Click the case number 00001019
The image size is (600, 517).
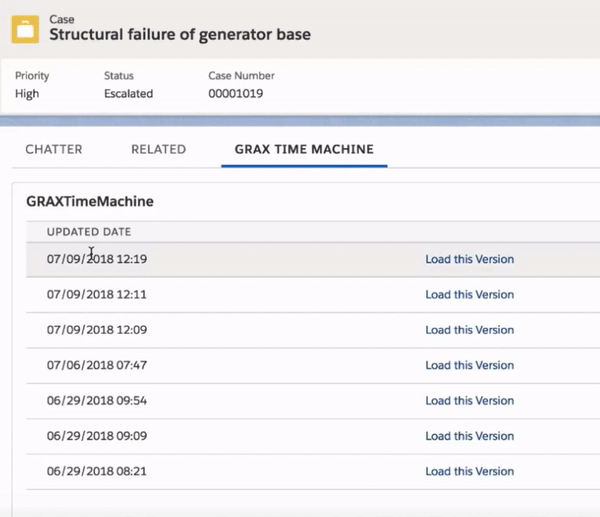(x=236, y=93)
